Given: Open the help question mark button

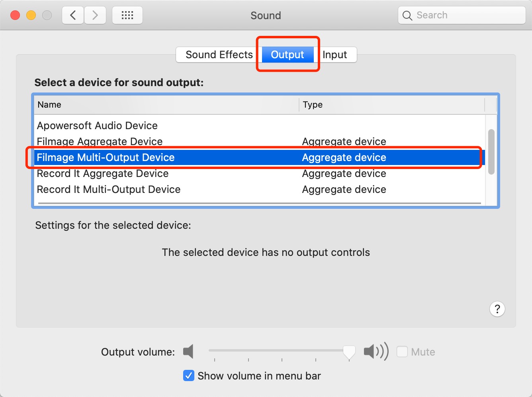Looking at the screenshot, I should (x=497, y=309).
